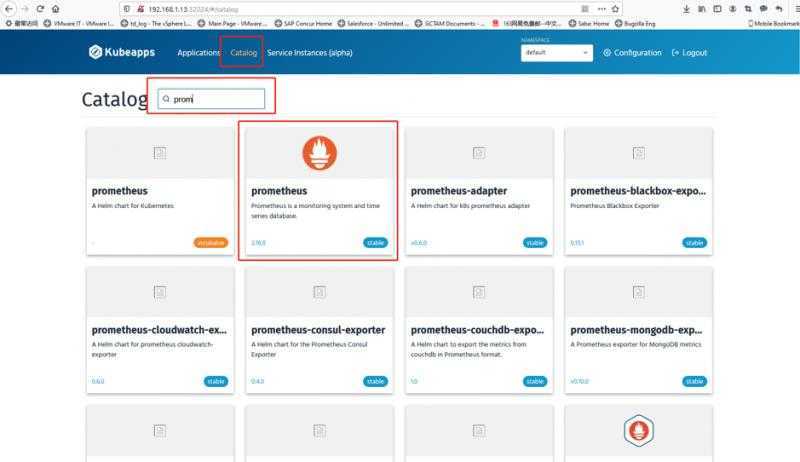Open the Bugzilla Eng bookmark
This screenshot has height=462, width=800.
[635, 23]
